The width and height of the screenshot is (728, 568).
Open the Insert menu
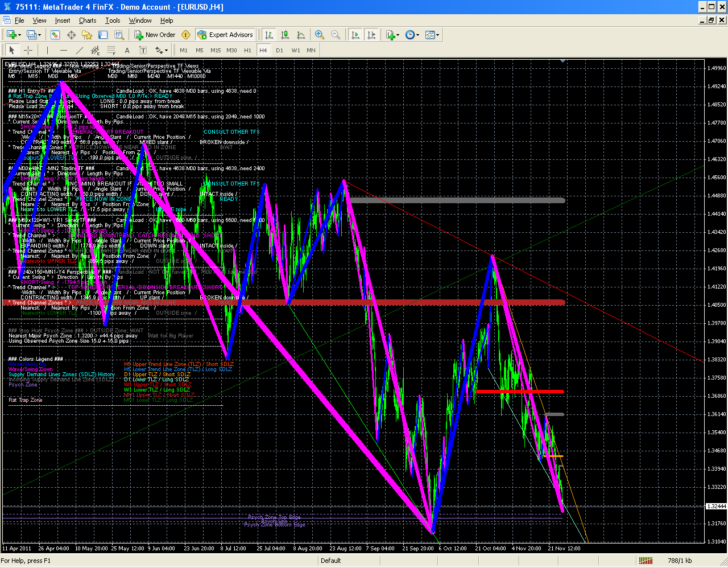(x=63, y=20)
